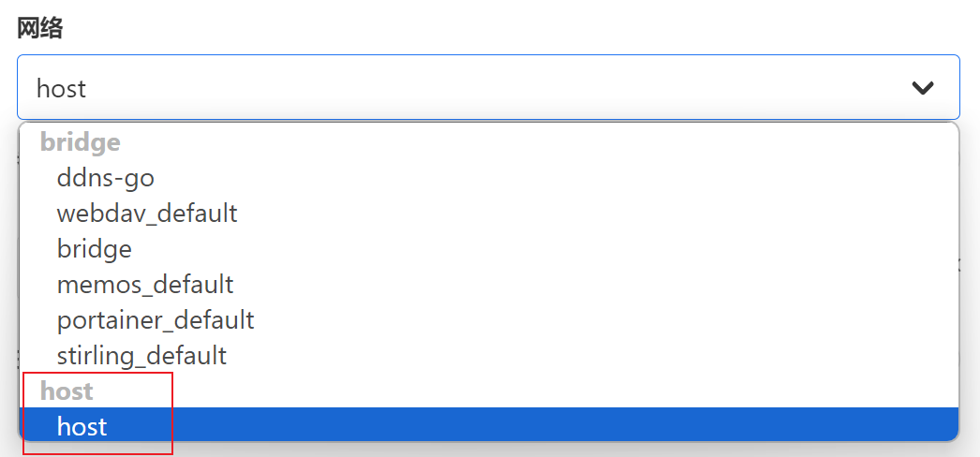
Task: Select the ddns-go network option
Action: [x=106, y=179]
